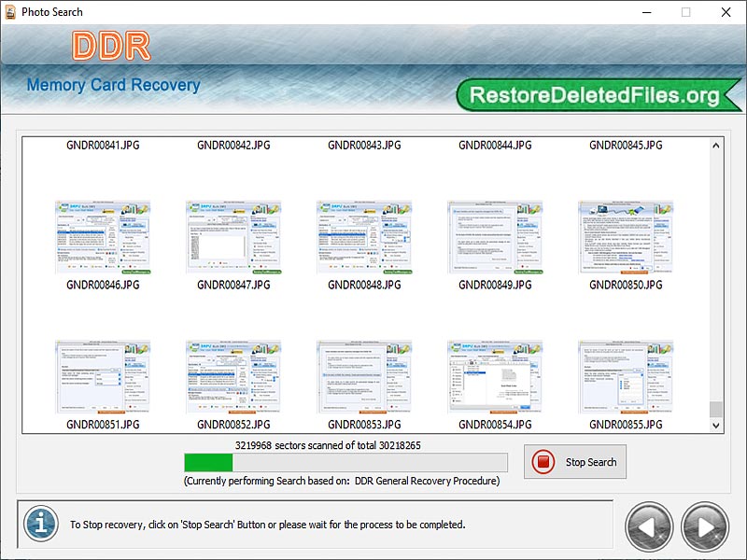
Task: Click the Photo Search title bar icon
Action: pos(9,12)
